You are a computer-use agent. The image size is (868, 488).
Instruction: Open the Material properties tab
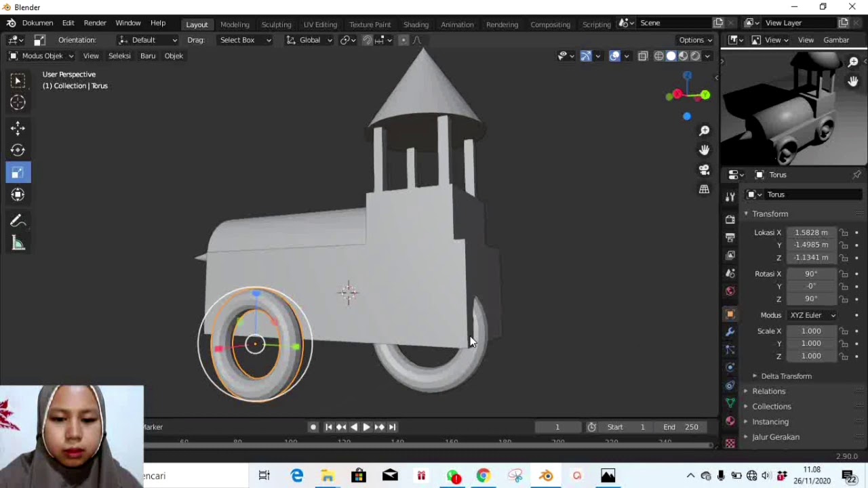point(730,420)
